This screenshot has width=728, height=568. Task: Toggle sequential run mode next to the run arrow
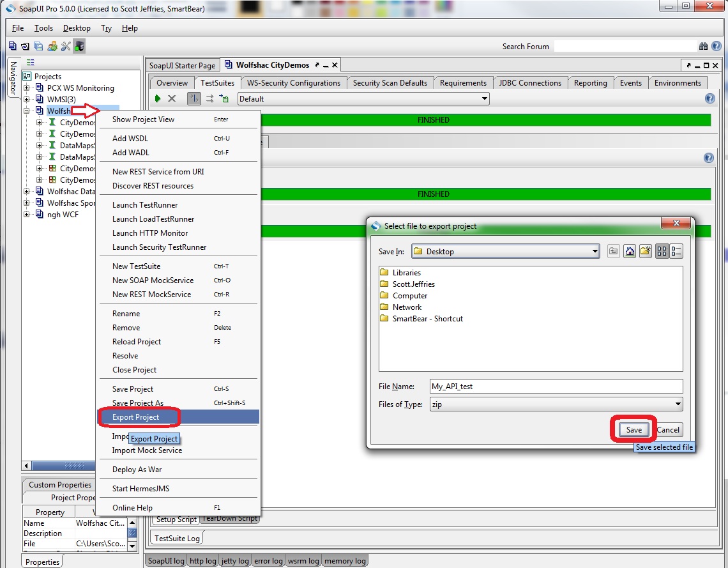pos(193,98)
